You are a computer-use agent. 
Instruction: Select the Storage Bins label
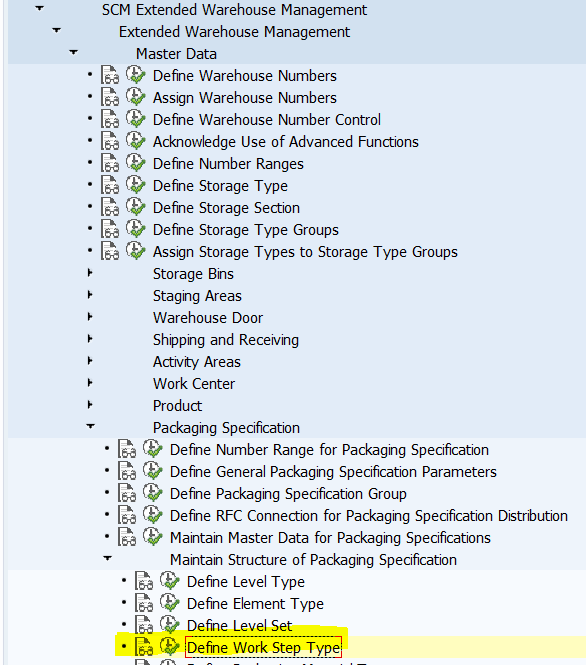point(193,274)
